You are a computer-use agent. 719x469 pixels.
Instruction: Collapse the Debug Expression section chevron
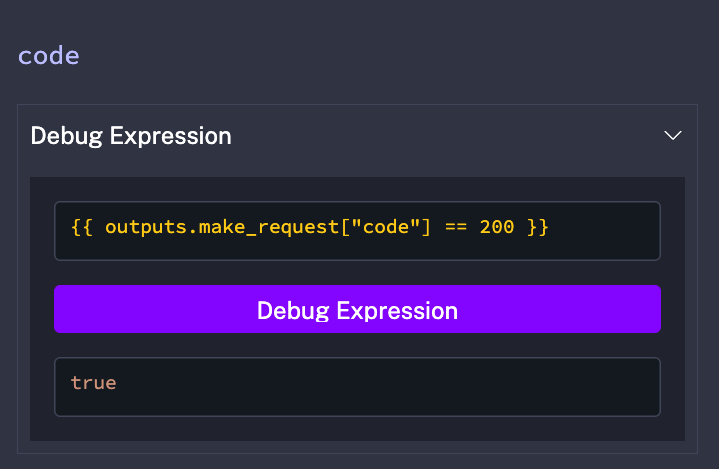click(x=673, y=135)
